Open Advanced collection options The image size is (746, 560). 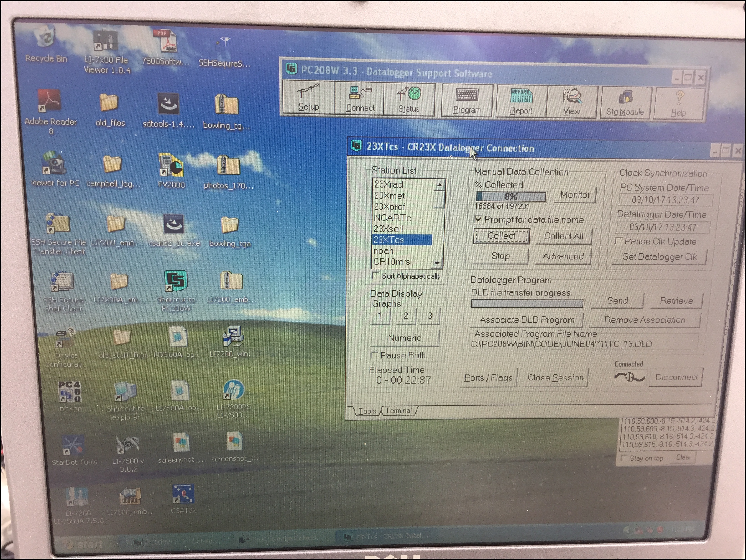[x=563, y=256]
